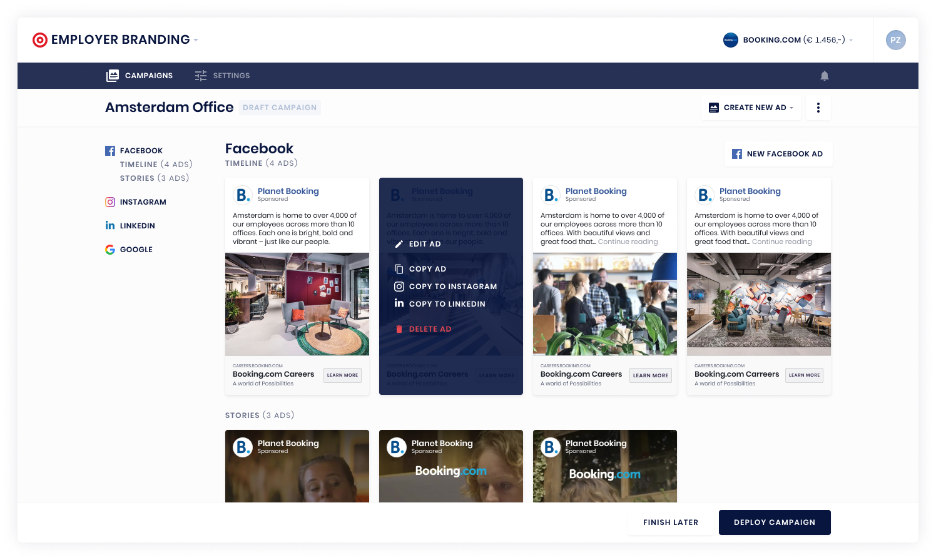
Task: Open the first story ad without Booking.com text
Action: (297, 466)
